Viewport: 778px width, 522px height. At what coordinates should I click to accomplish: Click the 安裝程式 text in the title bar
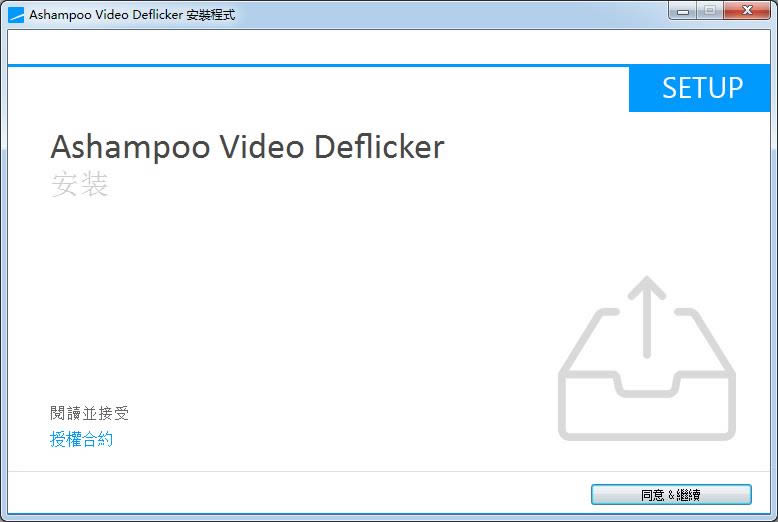(211, 15)
